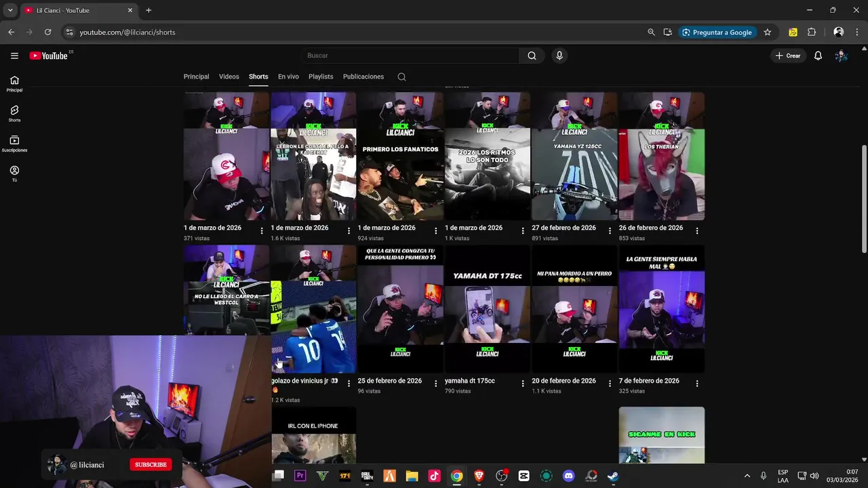Start voice search with the microphone icon
868x488 pixels.
559,56
